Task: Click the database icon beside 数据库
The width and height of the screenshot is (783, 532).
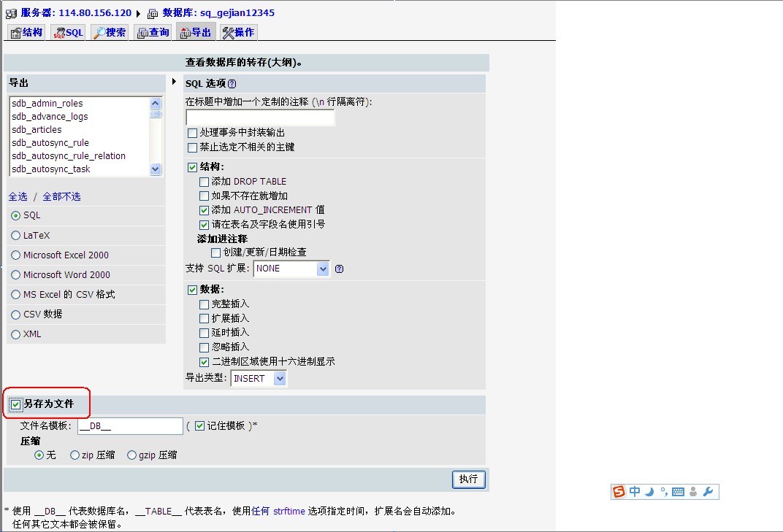Action: [x=153, y=13]
